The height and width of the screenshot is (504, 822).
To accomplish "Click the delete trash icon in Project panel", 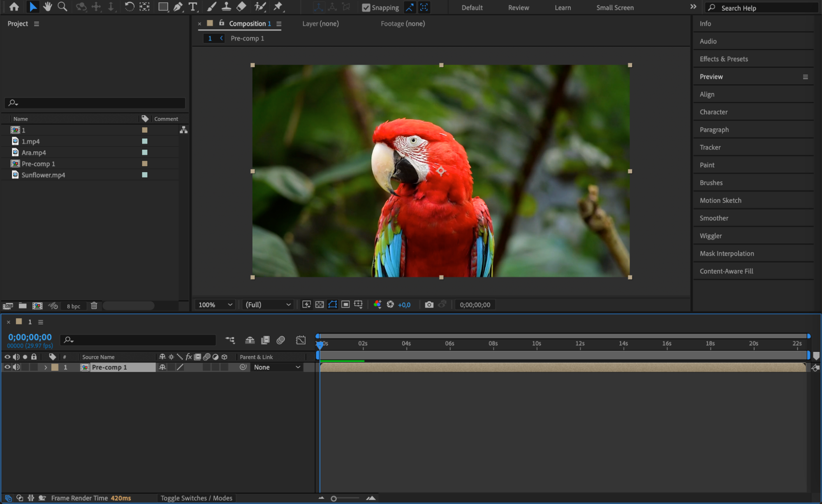I will [94, 305].
